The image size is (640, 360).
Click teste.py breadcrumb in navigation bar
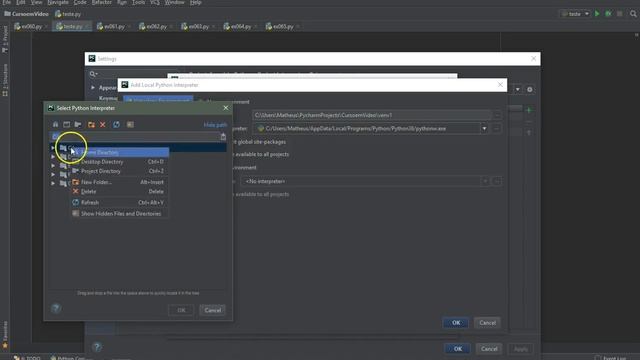point(68,14)
